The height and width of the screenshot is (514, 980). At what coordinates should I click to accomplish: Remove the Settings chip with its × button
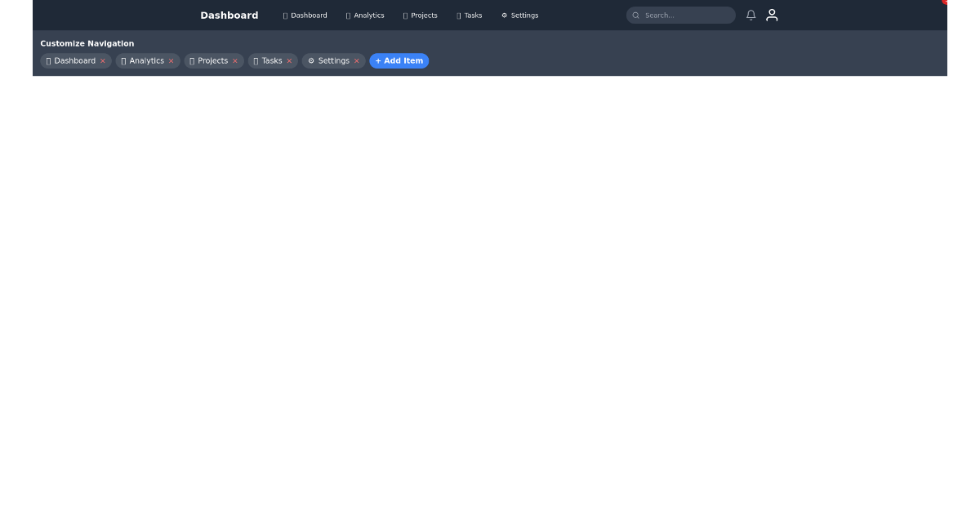pyautogui.click(x=357, y=60)
